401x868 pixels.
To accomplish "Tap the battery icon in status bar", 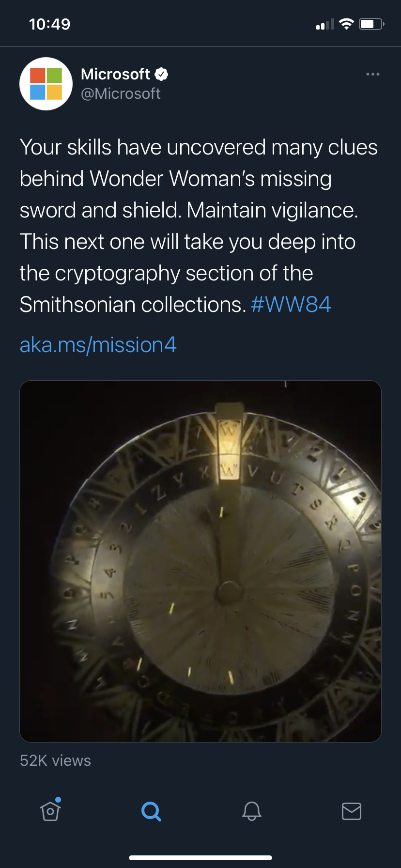I will 371,24.
